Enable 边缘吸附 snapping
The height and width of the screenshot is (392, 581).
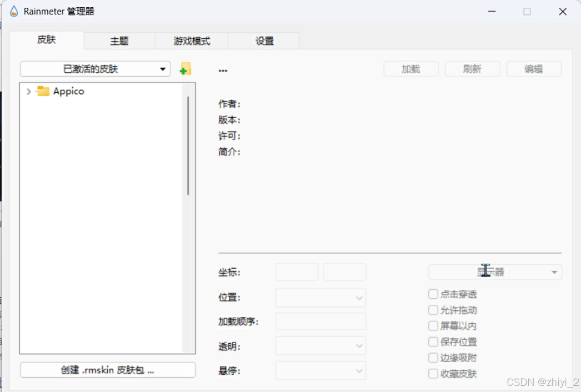click(x=433, y=357)
